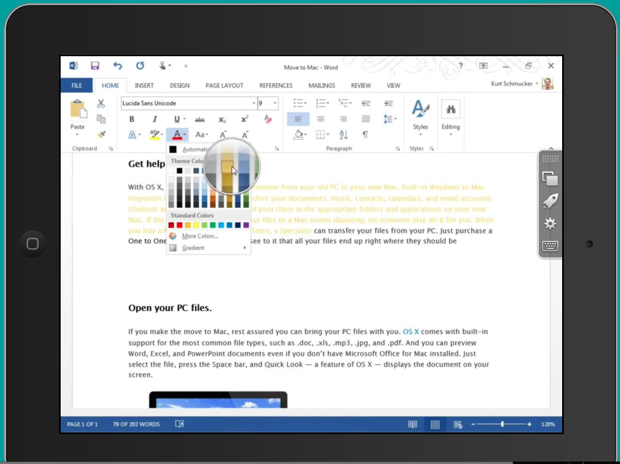Open the gear settings sidebar icon

coord(550,224)
